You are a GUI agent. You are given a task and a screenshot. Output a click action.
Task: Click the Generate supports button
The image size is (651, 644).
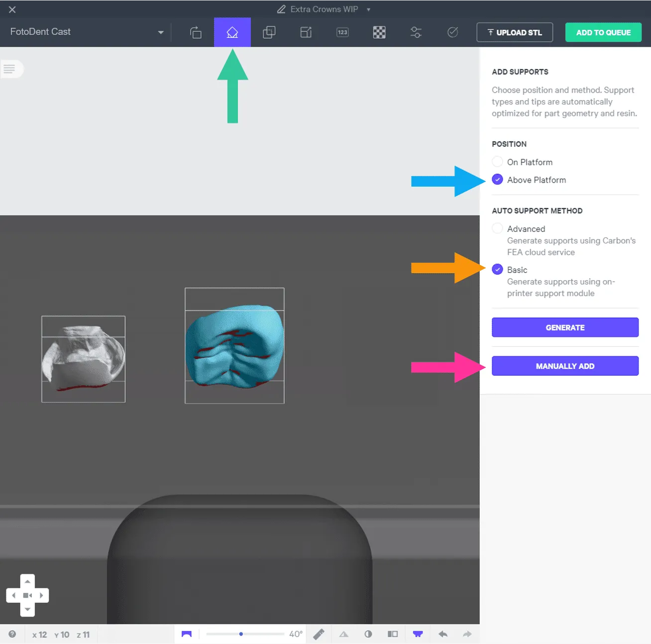[565, 327]
